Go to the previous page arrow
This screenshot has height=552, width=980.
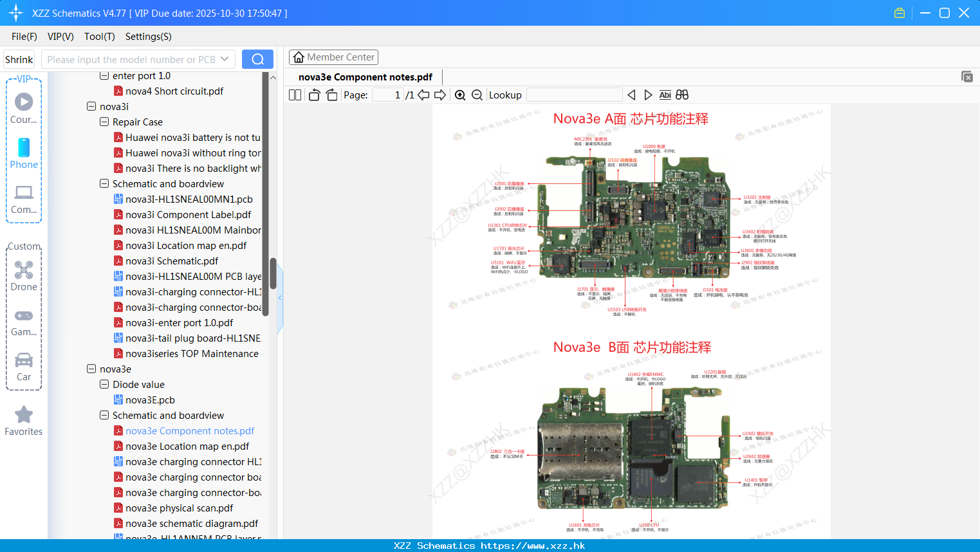423,95
